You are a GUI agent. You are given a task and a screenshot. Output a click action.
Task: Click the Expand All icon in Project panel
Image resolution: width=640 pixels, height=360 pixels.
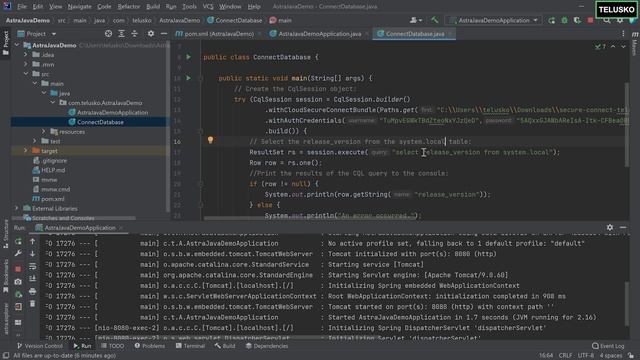click(x=121, y=34)
